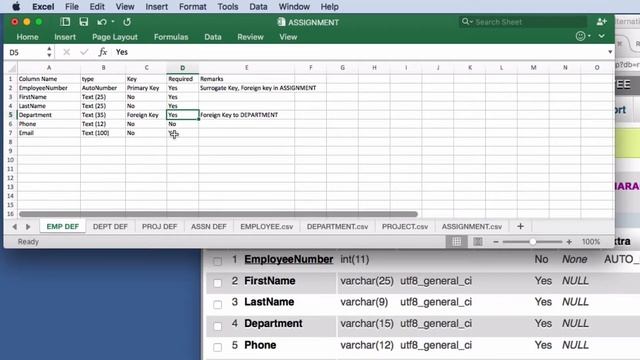Open the Tools menu in menu bar
This screenshot has width=640, height=360.
coord(228,7)
